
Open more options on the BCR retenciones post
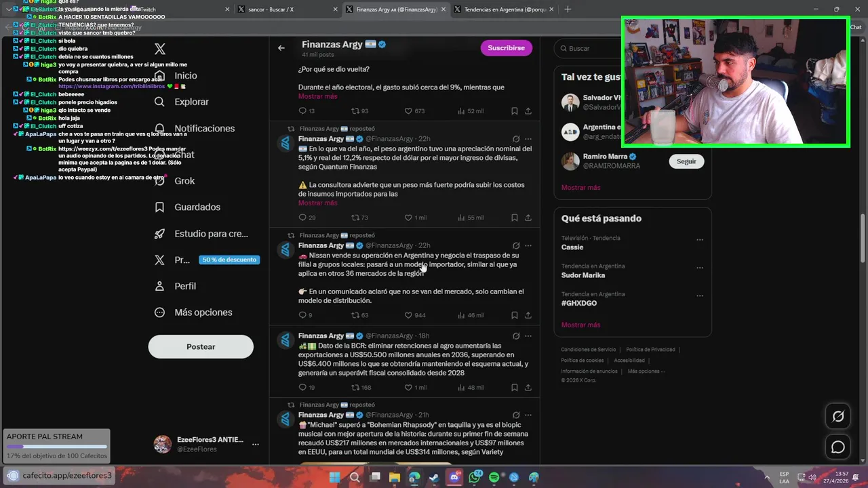click(528, 335)
